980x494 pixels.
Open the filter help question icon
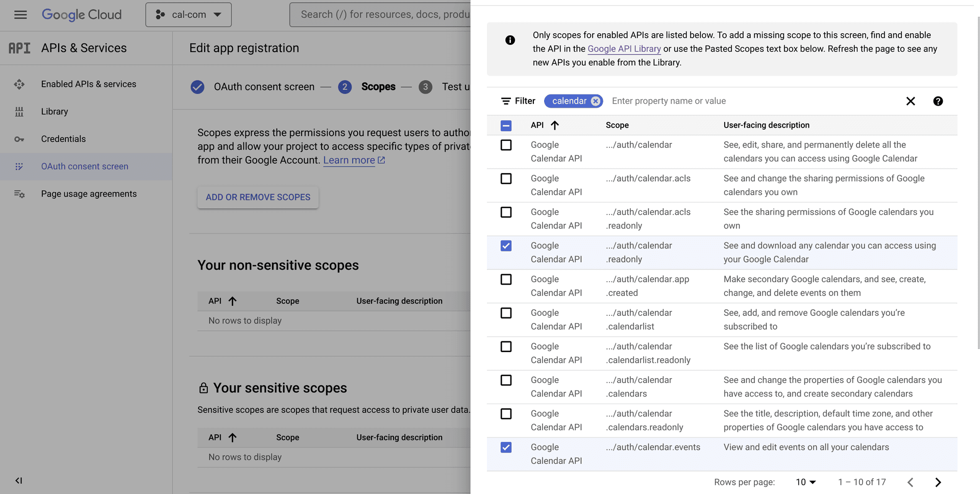938,101
